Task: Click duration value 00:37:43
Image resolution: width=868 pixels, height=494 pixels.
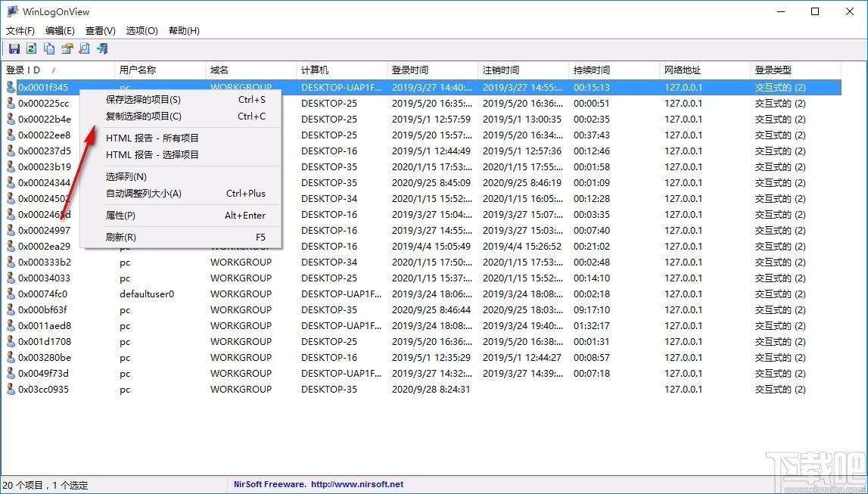Action: (x=592, y=135)
